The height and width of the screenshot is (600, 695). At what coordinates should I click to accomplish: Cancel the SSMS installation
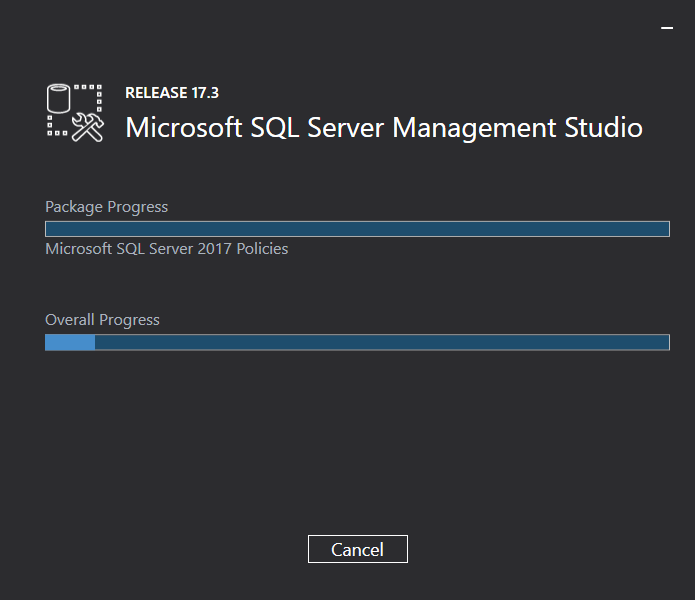[x=357, y=549]
